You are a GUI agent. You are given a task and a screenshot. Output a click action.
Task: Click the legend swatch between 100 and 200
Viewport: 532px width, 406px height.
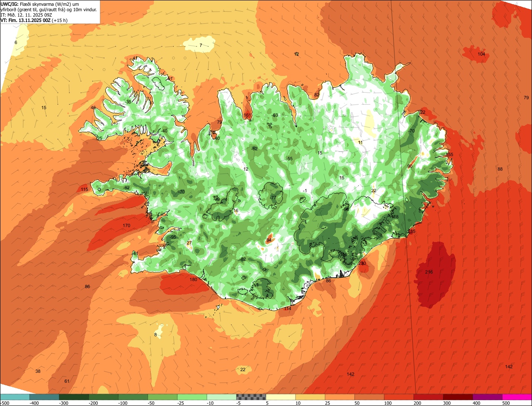click(398, 397)
